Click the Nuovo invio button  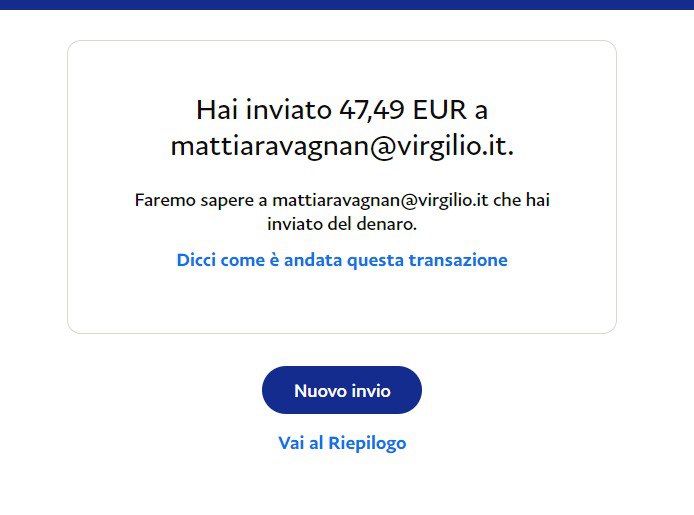342,390
